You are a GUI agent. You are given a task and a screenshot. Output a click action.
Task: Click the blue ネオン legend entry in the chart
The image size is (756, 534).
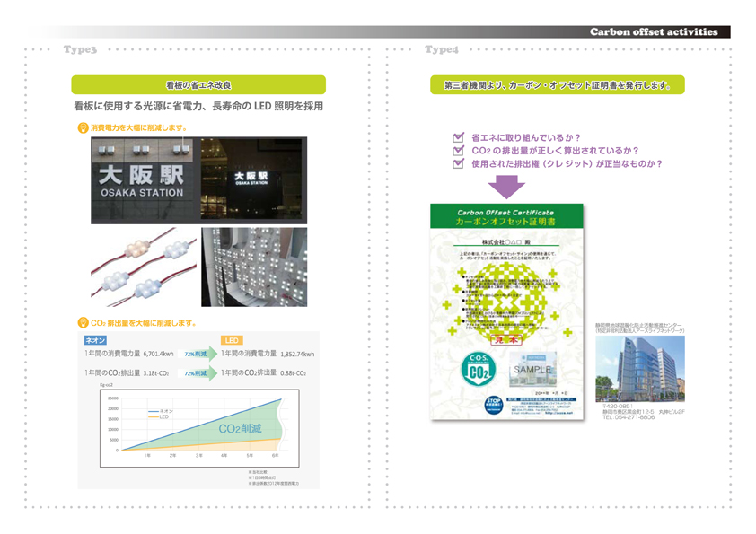(161, 411)
